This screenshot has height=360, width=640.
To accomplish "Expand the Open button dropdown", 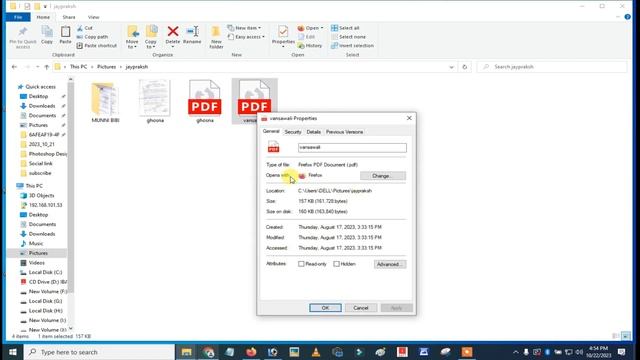I will pyautogui.click(x=322, y=28).
